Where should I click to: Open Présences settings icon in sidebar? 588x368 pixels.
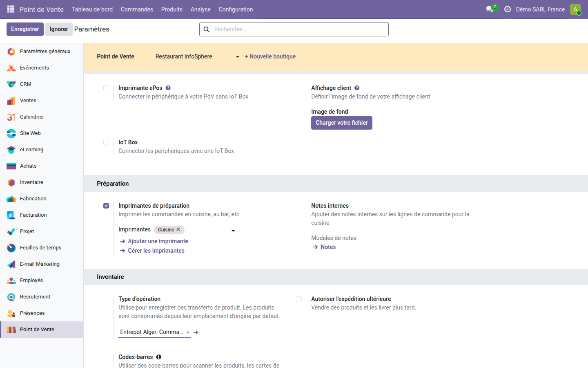11,313
